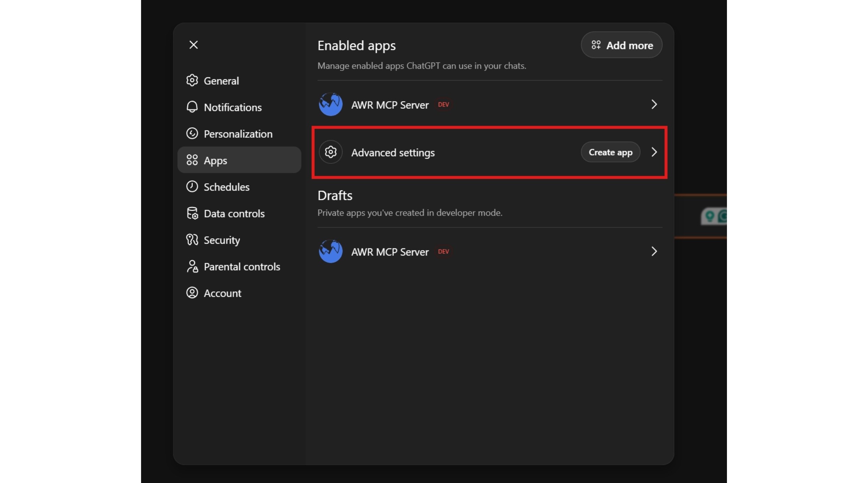Expand the drafted AWR MCP Server entry
Screen dimensions: 868x483
(x=654, y=251)
